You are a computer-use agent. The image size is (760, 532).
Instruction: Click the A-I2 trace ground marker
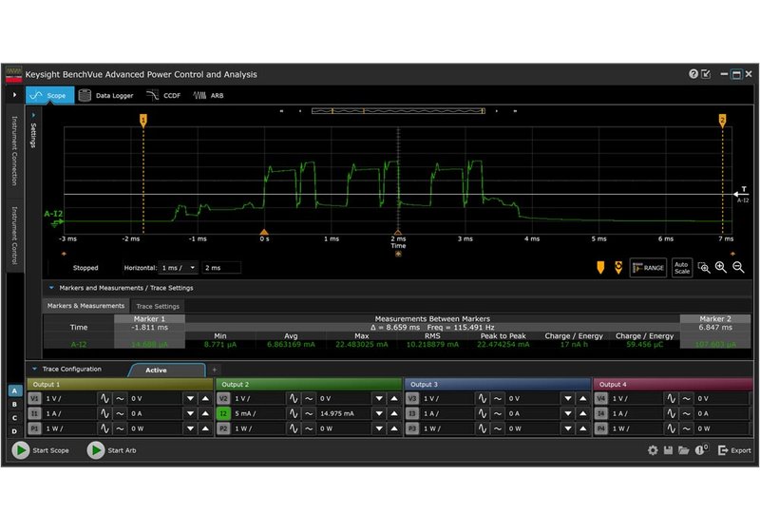coord(57,223)
